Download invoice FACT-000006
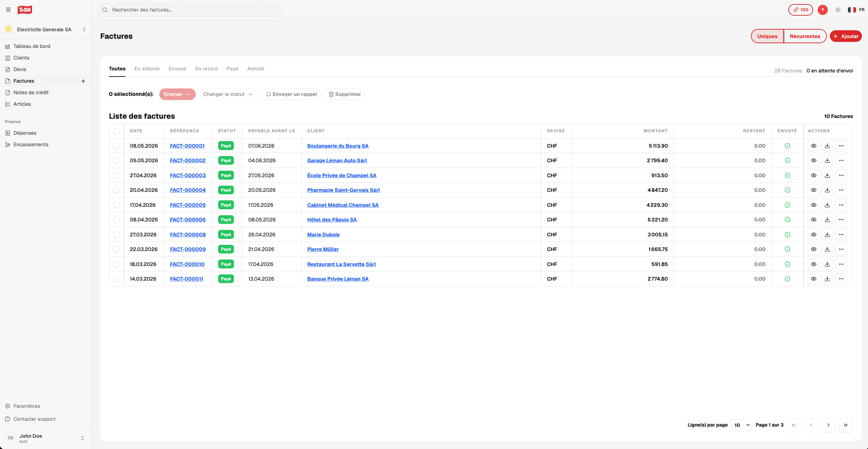 827,220
